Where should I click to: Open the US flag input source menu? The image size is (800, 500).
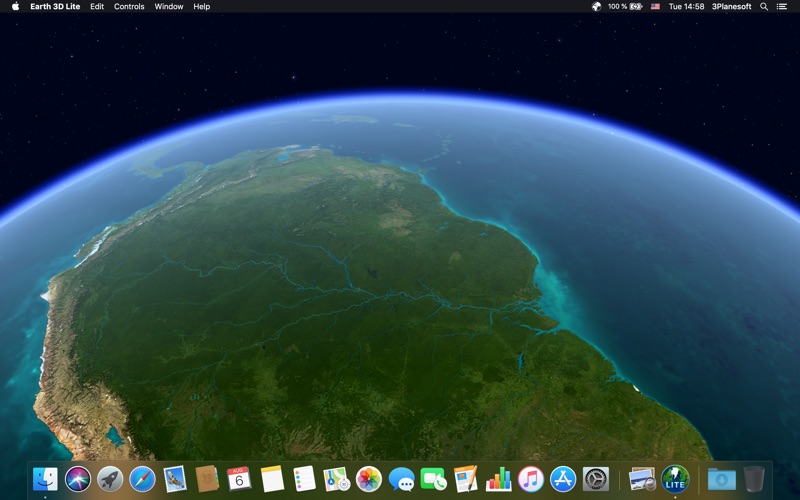(655, 7)
